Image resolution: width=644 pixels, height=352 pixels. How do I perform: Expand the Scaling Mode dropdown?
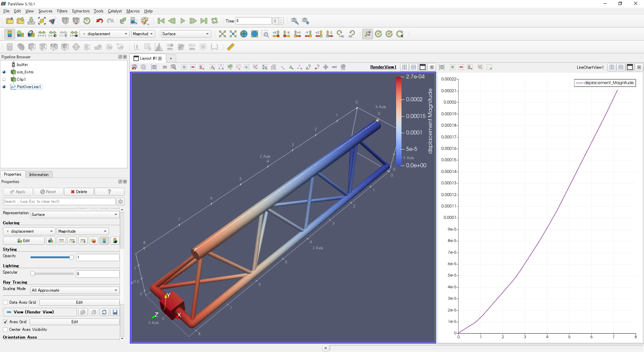[74, 290]
